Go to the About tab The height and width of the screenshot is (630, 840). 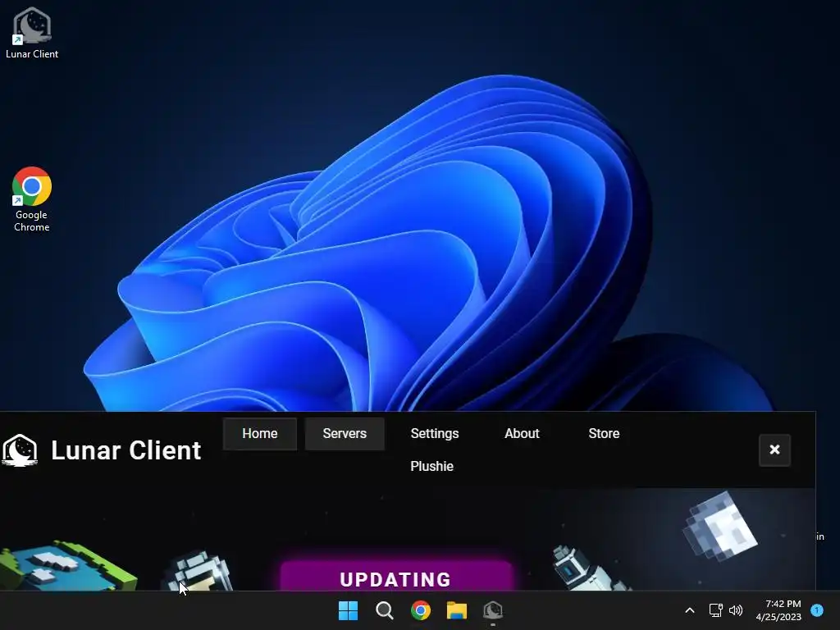522,433
